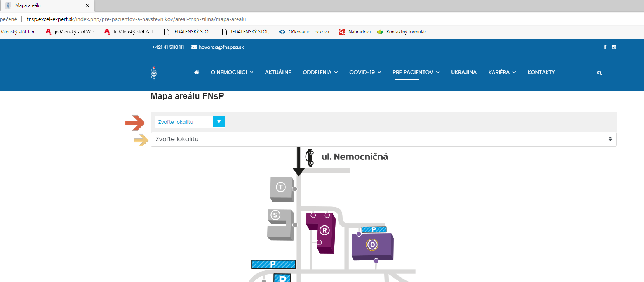Go to UKRAJINA page
The image size is (644, 282).
tap(464, 72)
